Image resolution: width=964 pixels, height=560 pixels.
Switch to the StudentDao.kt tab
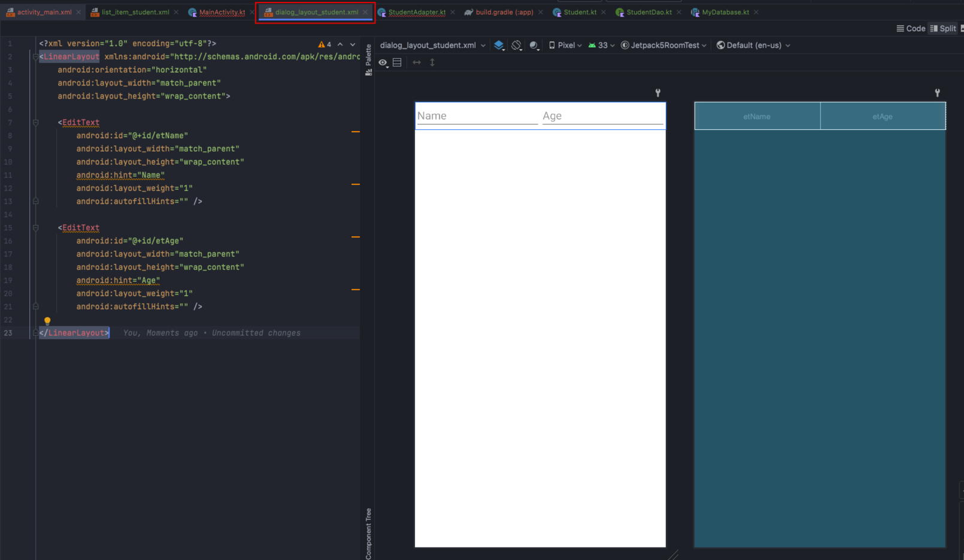pyautogui.click(x=649, y=12)
